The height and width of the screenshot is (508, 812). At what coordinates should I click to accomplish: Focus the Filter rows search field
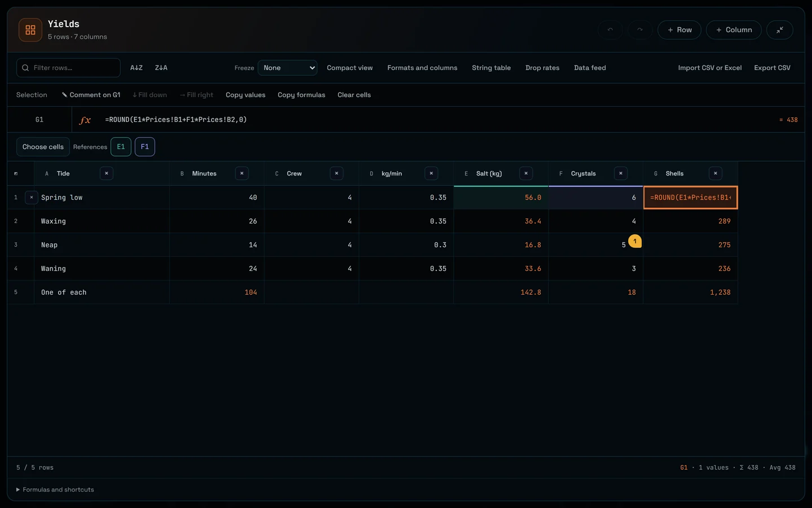point(68,68)
